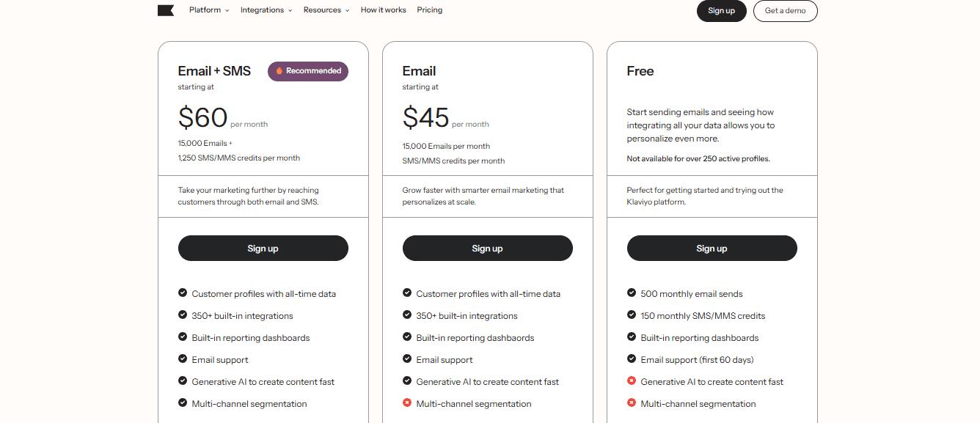Open the How it works page
The height and width of the screenshot is (423, 980).
pos(384,10)
